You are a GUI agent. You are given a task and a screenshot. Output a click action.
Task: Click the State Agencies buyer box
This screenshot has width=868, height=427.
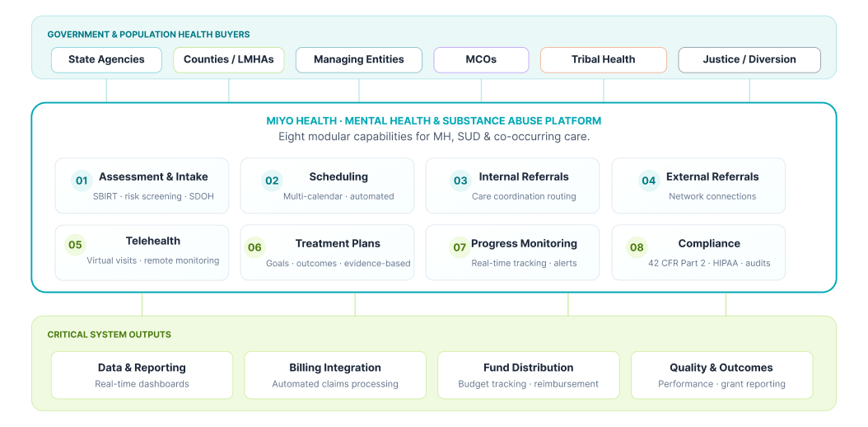pos(106,59)
